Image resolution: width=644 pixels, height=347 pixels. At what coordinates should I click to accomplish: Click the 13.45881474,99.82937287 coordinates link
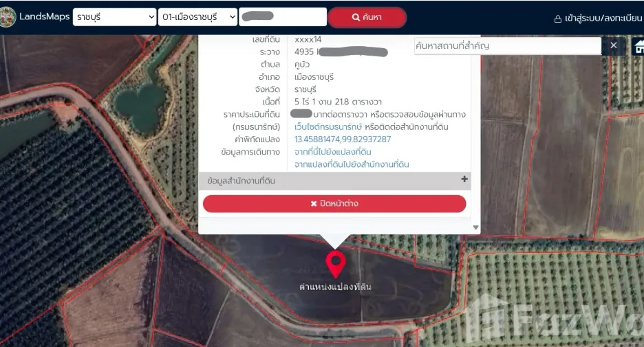[x=343, y=139]
